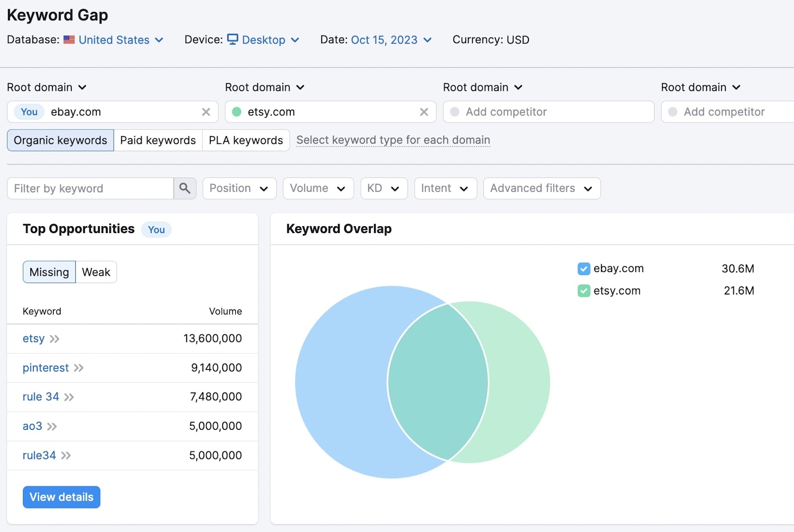Switch to Weak opportunities toggle

click(96, 272)
